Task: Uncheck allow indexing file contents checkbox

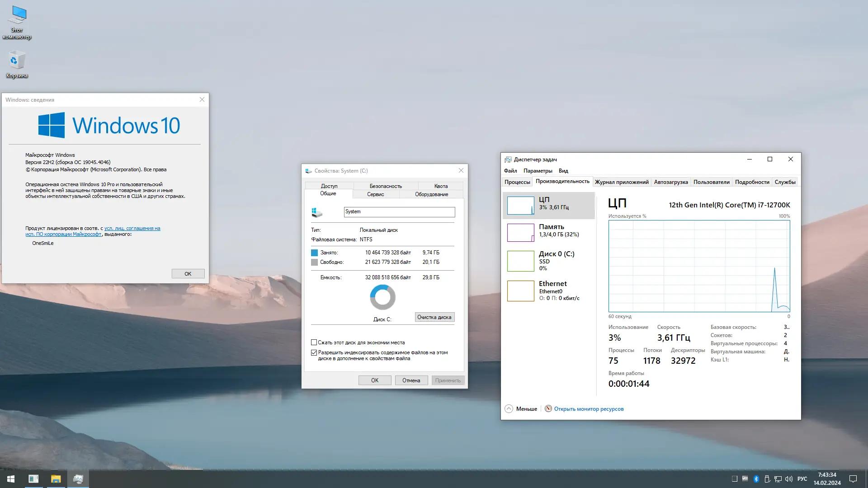Action: pos(314,352)
